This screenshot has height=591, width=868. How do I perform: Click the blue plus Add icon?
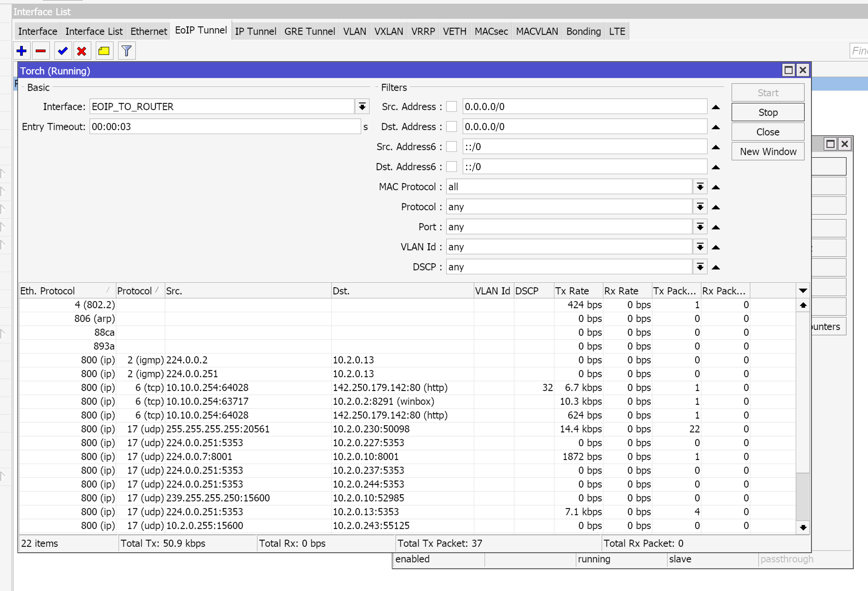21,51
